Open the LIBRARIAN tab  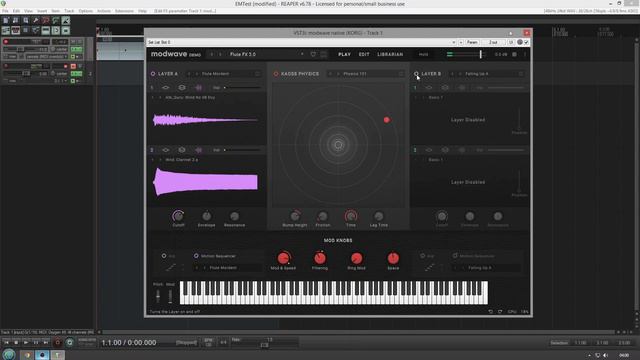[x=390, y=54]
